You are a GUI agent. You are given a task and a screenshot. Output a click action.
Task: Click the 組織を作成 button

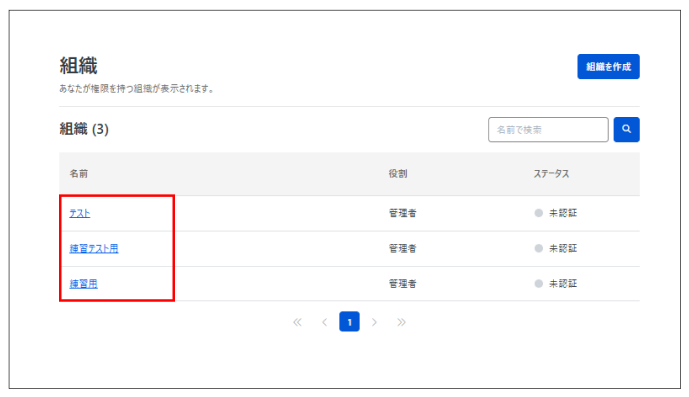(x=608, y=66)
